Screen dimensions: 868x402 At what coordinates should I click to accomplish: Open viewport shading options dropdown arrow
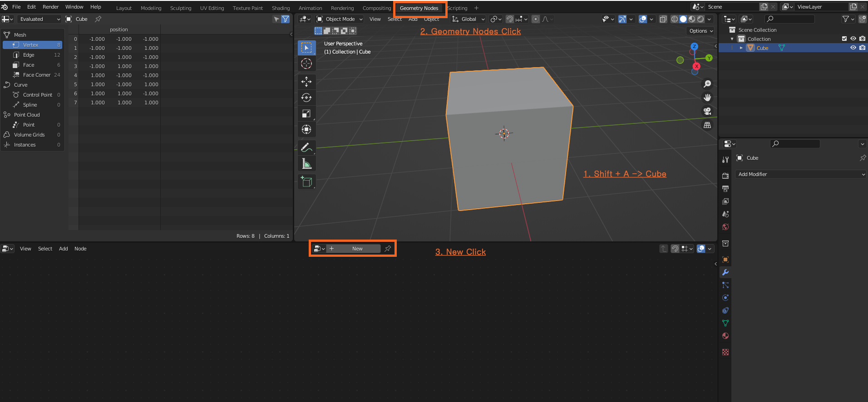[709, 19]
